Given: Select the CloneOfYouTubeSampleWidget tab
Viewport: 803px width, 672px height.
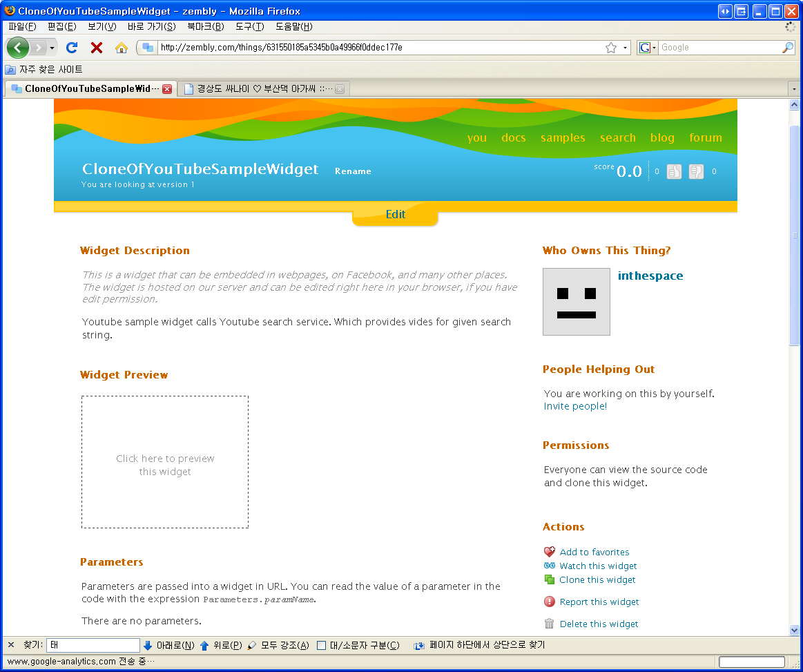Looking at the screenshot, I should [91, 89].
